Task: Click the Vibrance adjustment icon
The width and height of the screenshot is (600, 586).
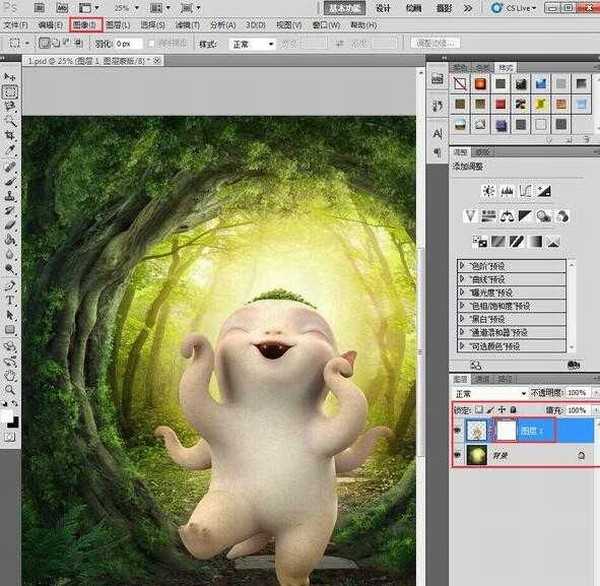Action: tap(469, 215)
